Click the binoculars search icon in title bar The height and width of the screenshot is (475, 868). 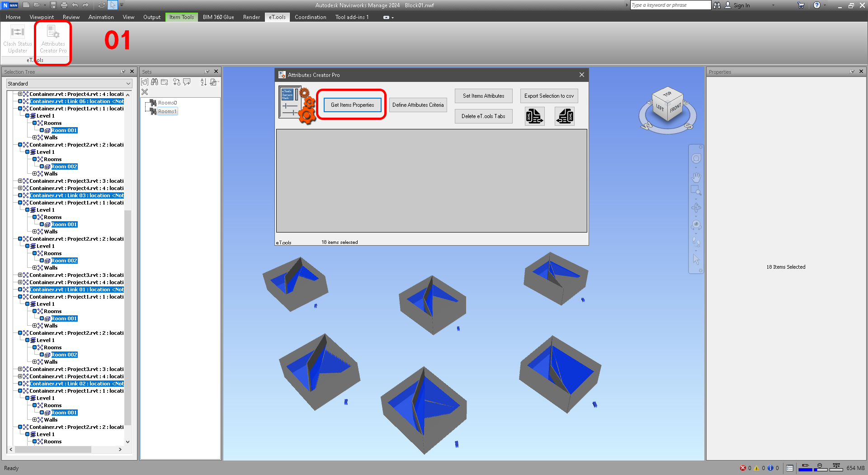[x=717, y=5]
